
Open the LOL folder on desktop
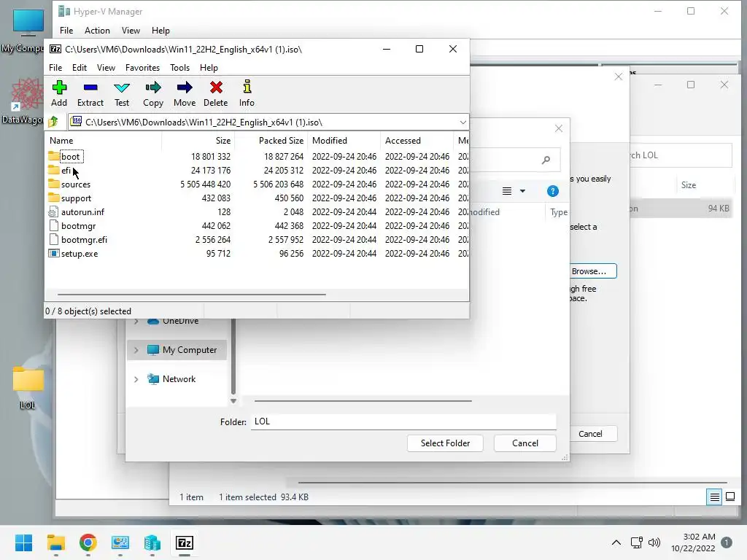[28, 387]
